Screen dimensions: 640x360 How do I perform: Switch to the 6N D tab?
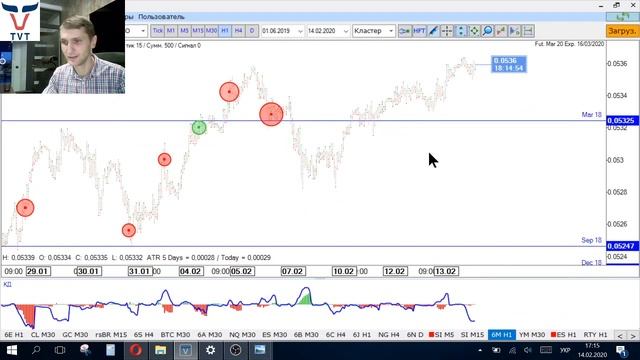[415, 335]
